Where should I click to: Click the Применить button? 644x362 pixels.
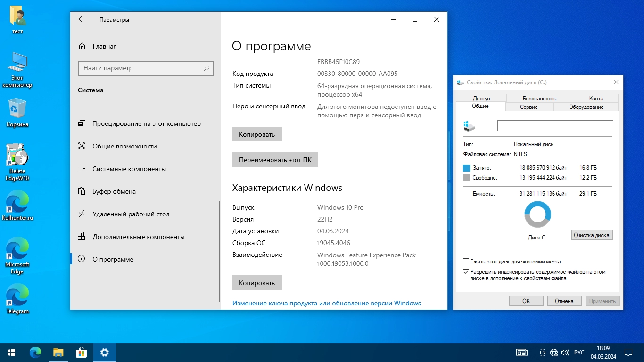point(603,301)
